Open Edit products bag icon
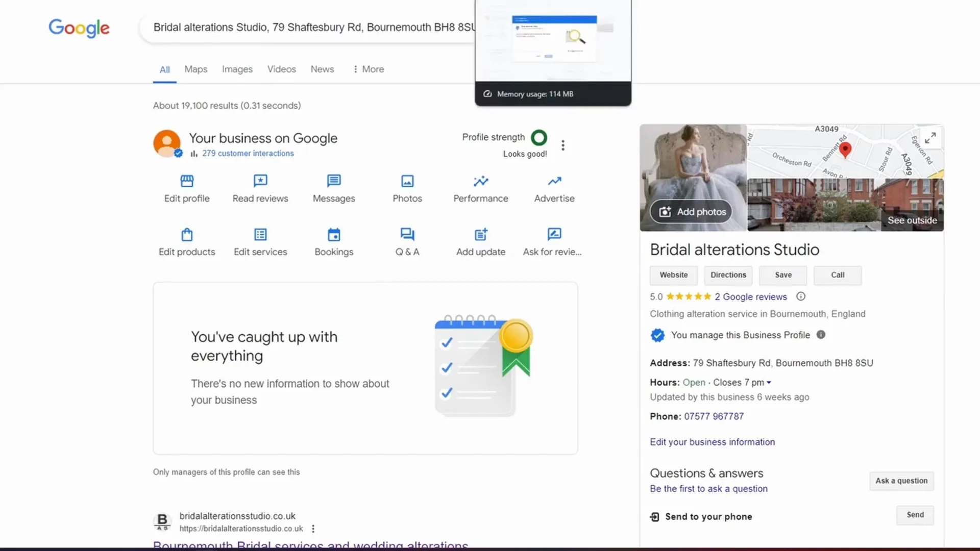Viewport: 980px width, 551px height. [187, 235]
